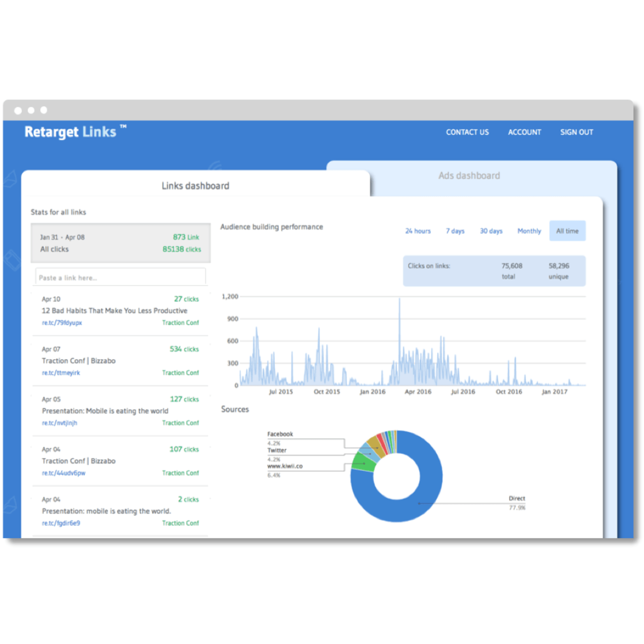
Task: Click the green www.kiwii.co donut segment
Action: (363, 462)
